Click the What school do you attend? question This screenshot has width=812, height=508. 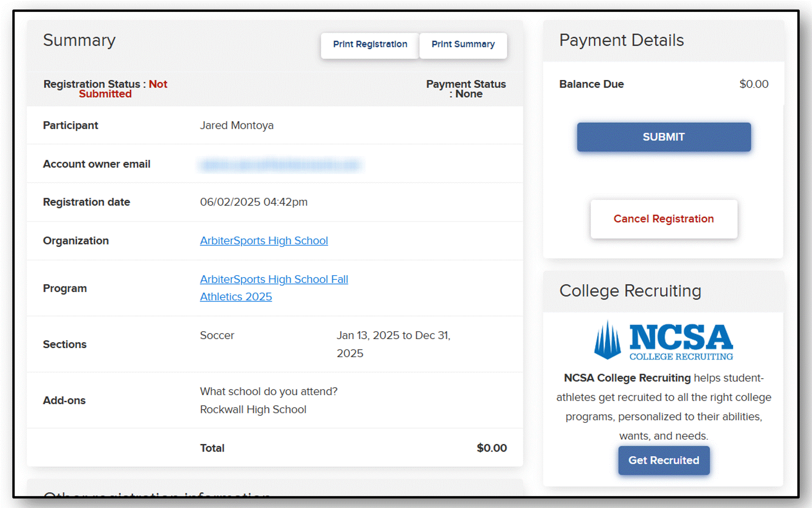point(269,391)
